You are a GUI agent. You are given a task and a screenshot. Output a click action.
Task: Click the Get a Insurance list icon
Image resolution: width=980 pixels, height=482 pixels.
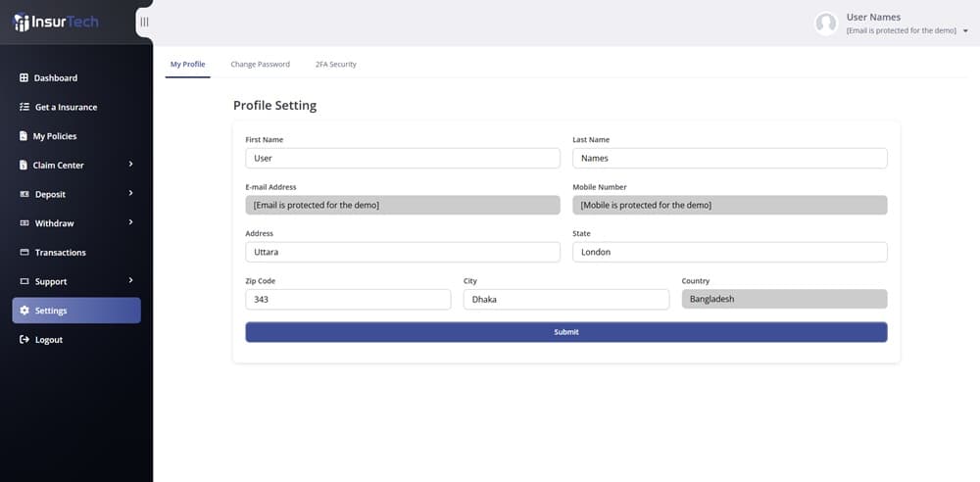point(24,107)
